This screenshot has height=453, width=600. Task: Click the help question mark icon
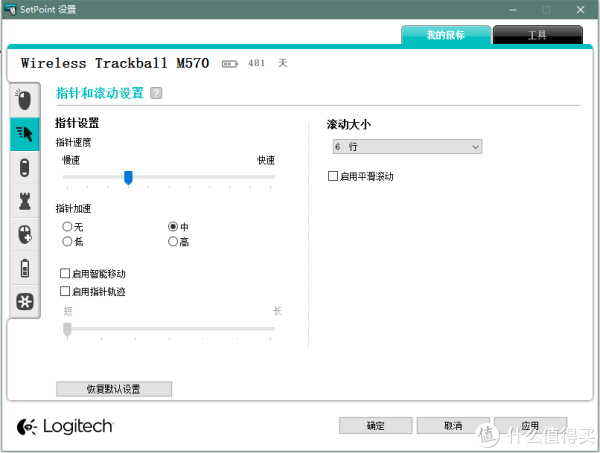point(156,93)
